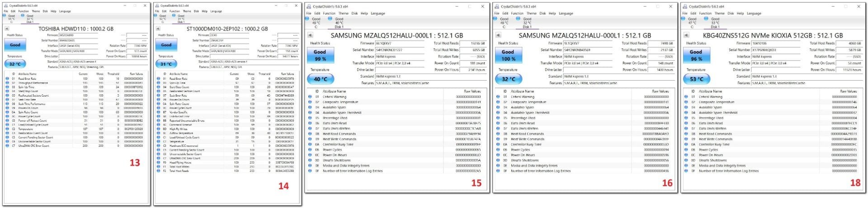Click the 53 °C temperature button
This screenshot has width=868, height=208.
696,79
